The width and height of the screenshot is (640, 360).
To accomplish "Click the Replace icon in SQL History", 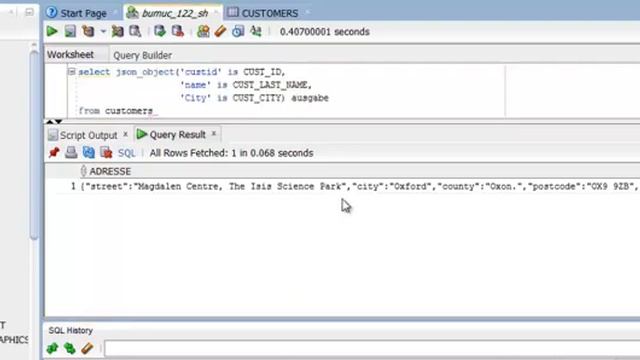I will pyautogui.click(x=70, y=348).
